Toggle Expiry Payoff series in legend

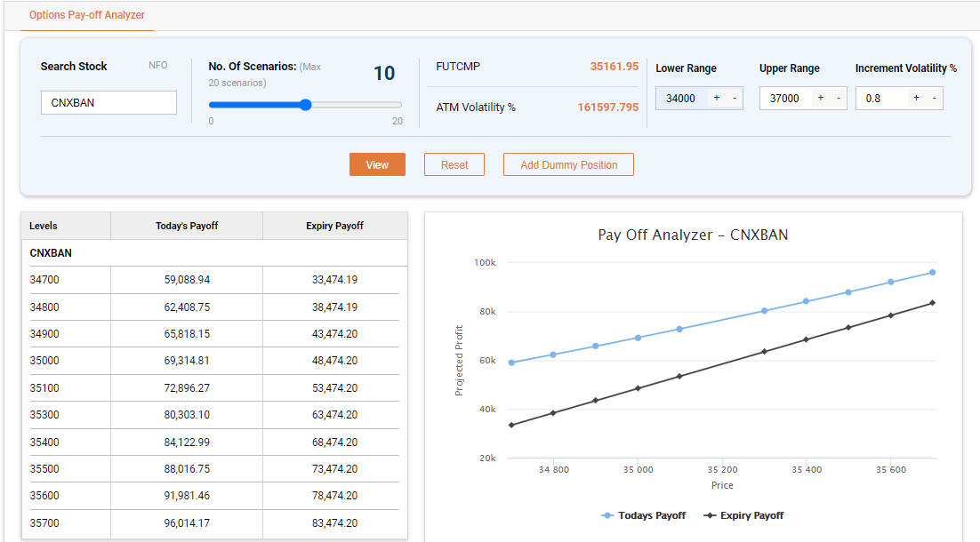[743, 515]
